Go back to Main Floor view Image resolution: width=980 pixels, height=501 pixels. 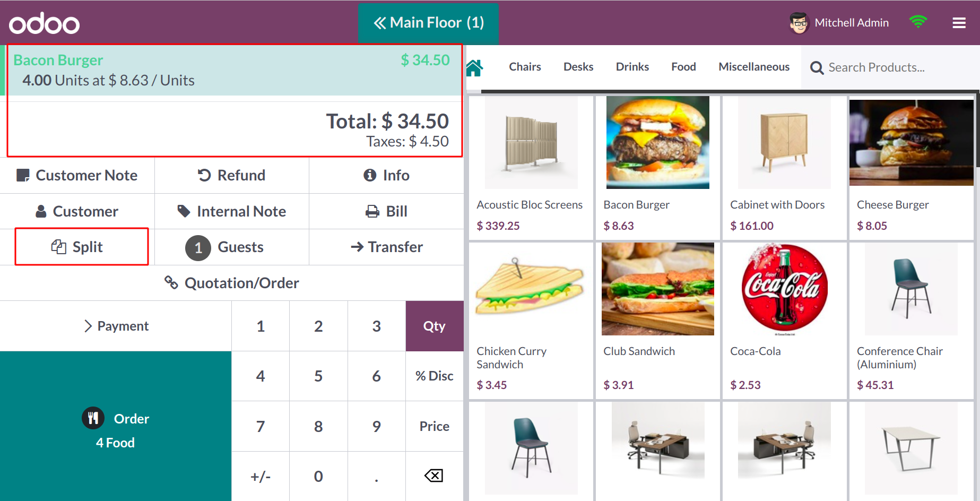(429, 23)
